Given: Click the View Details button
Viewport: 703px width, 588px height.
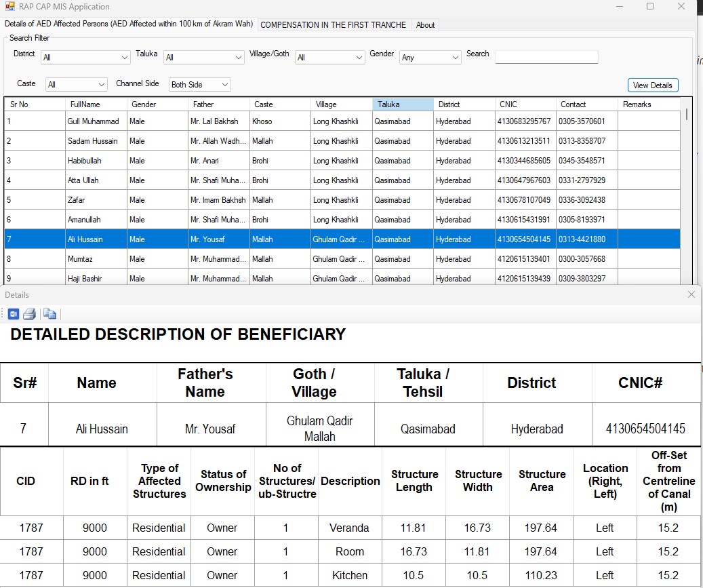Looking at the screenshot, I should click(652, 85).
